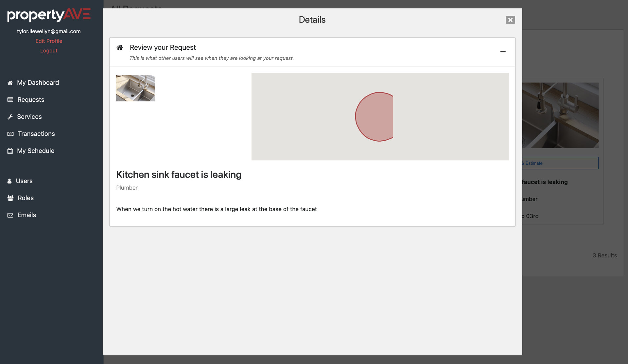Viewport: 628px width, 364px height.
Task: Click the Requests sidebar icon
Action: (x=10, y=99)
